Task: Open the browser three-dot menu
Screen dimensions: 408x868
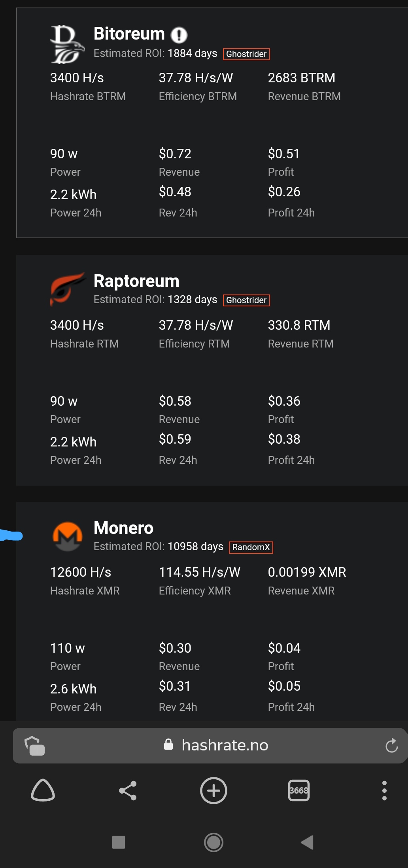Action: coord(384,790)
